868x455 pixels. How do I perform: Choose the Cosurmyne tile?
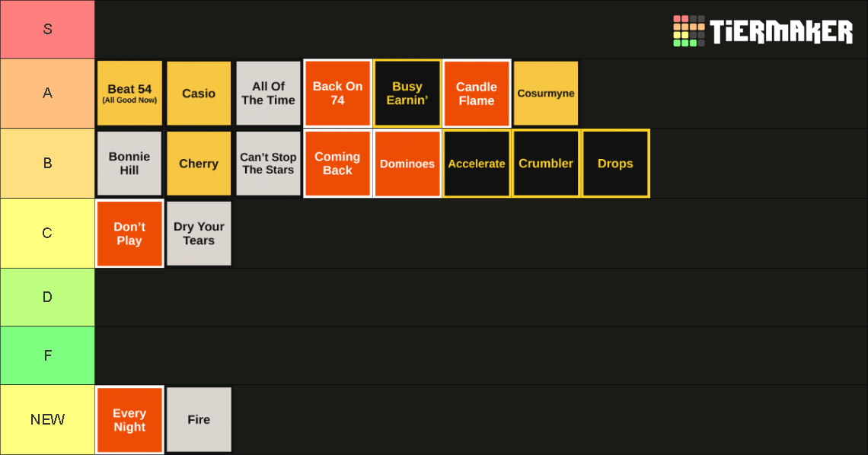(x=546, y=94)
